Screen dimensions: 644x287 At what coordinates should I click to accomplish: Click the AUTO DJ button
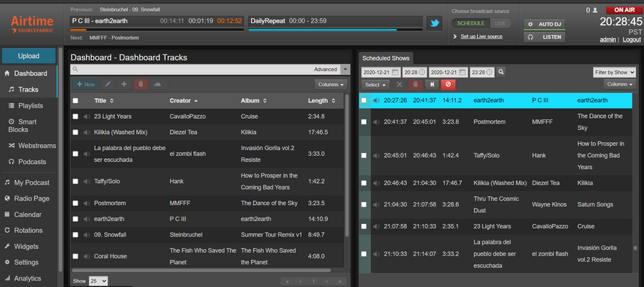(x=544, y=24)
